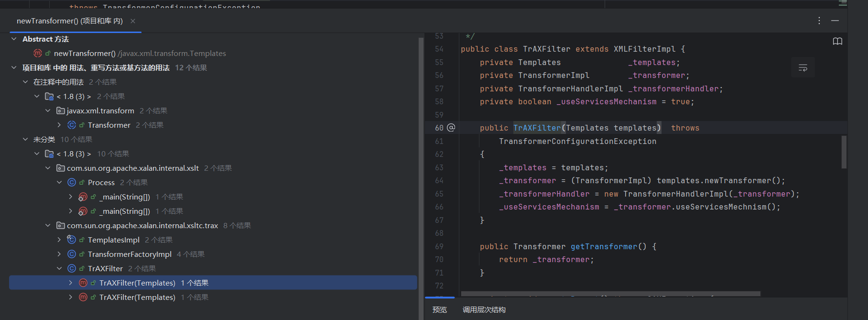Collapse the 在注释中的用法 group
This screenshot has height=320, width=868.
25,82
